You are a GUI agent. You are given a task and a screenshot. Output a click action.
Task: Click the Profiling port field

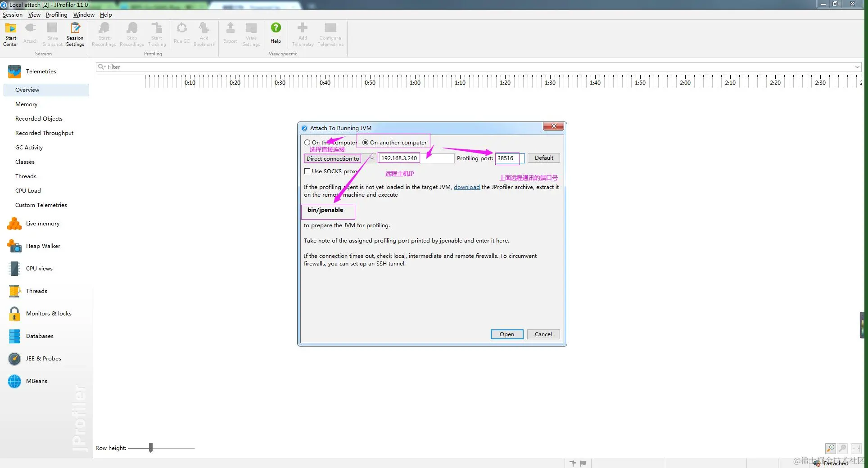click(510, 158)
